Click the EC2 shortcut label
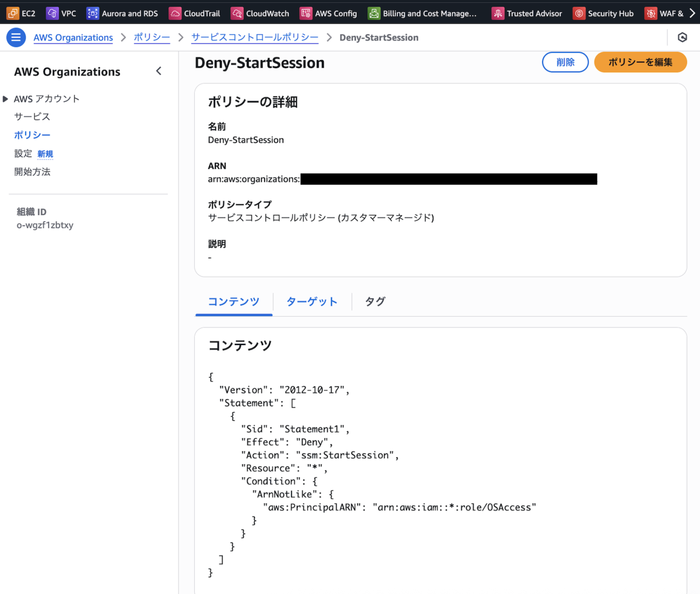700x594 pixels. pos(29,13)
